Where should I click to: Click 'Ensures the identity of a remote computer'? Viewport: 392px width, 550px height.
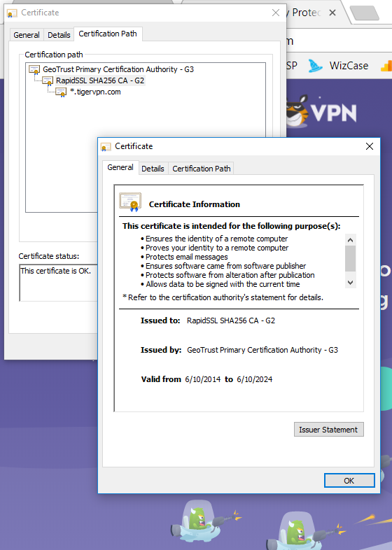click(216, 239)
